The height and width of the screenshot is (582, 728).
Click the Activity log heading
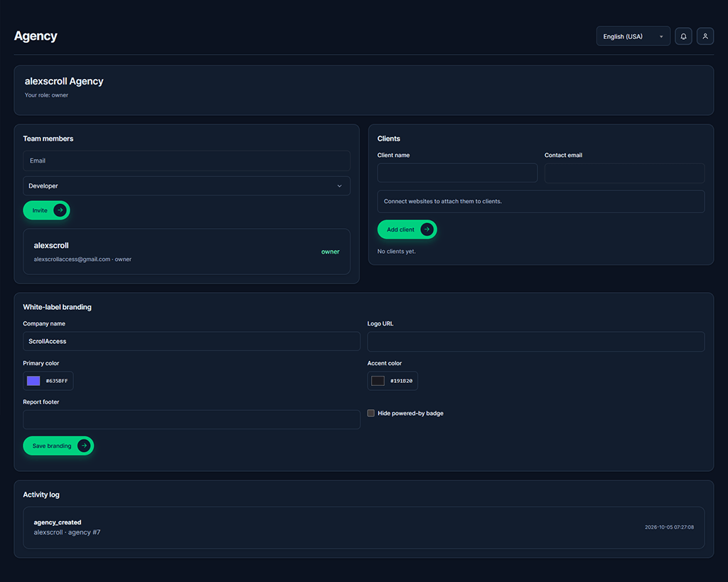41,495
